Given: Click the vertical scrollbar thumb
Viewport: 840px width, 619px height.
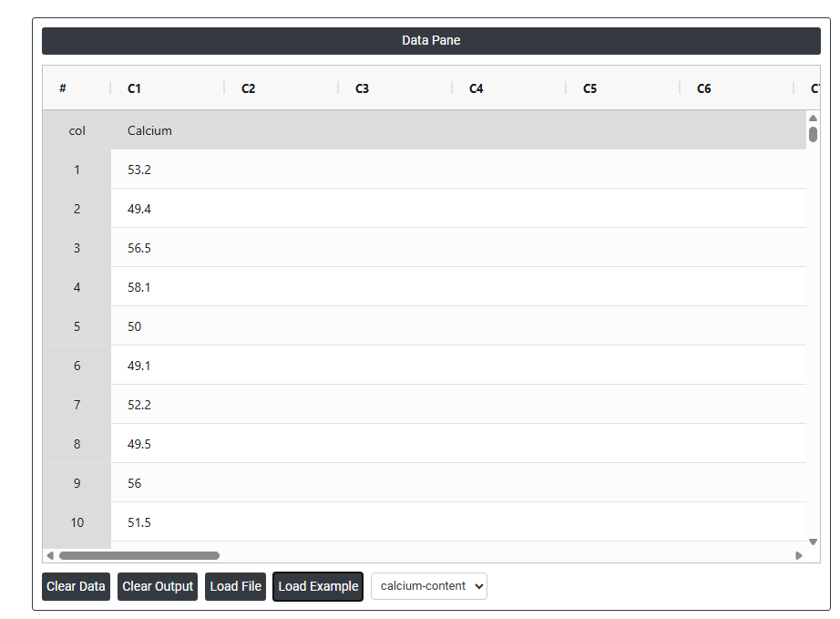Looking at the screenshot, I should (x=813, y=134).
